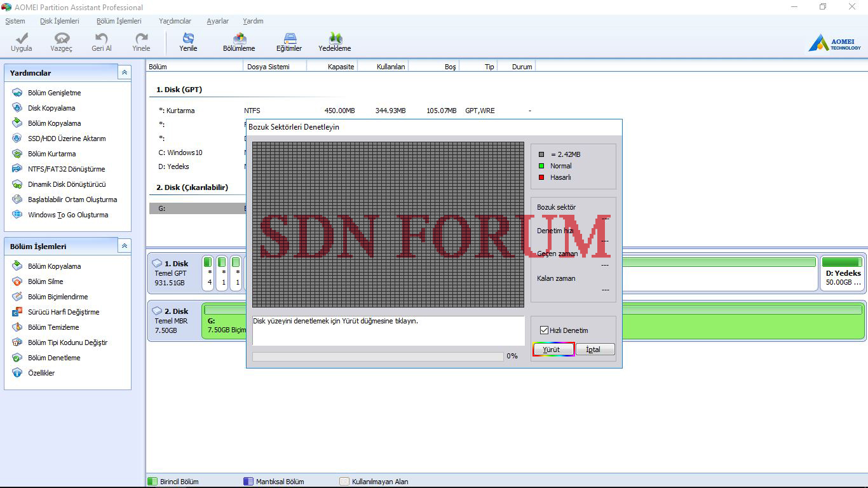Click the Yenile refresh toolbar icon

(188, 39)
